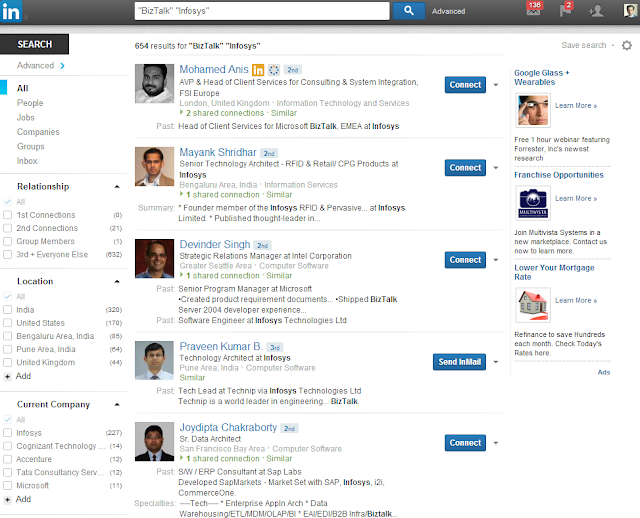This screenshot has height=518, width=640.
Task: Select the Jobs search category
Action: tap(25, 118)
